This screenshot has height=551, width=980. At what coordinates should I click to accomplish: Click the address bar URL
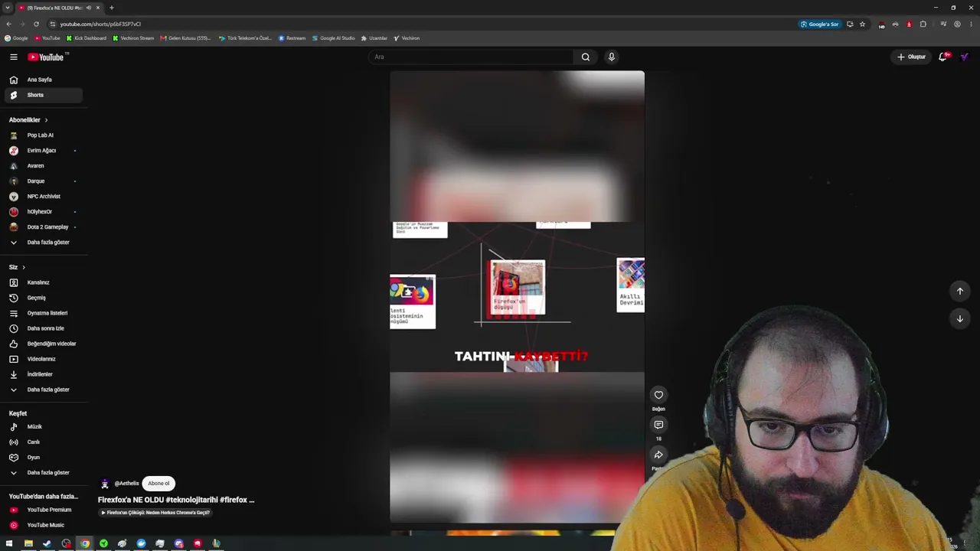click(x=100, y=24)
